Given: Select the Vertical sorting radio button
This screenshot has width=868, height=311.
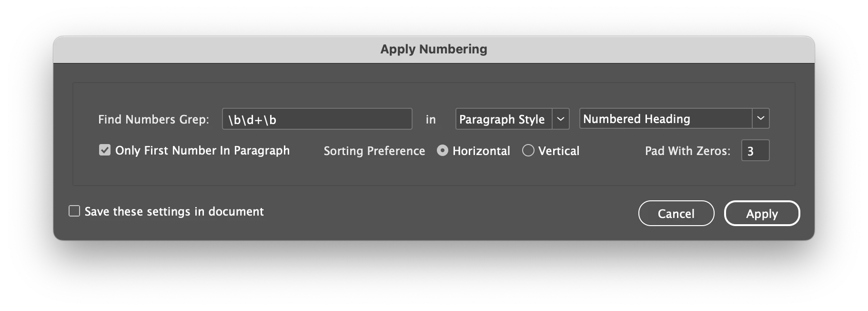Looking at the screenshot, I should [x=528, y=151].
